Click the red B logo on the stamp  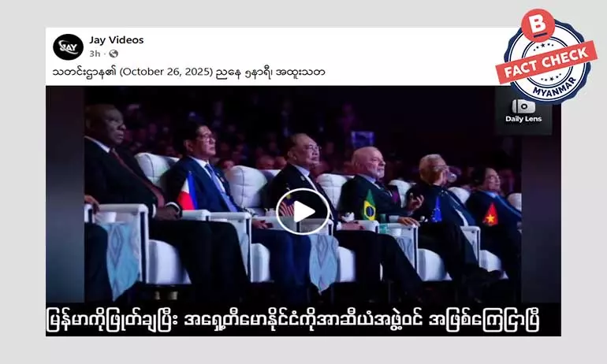[538, 24]
